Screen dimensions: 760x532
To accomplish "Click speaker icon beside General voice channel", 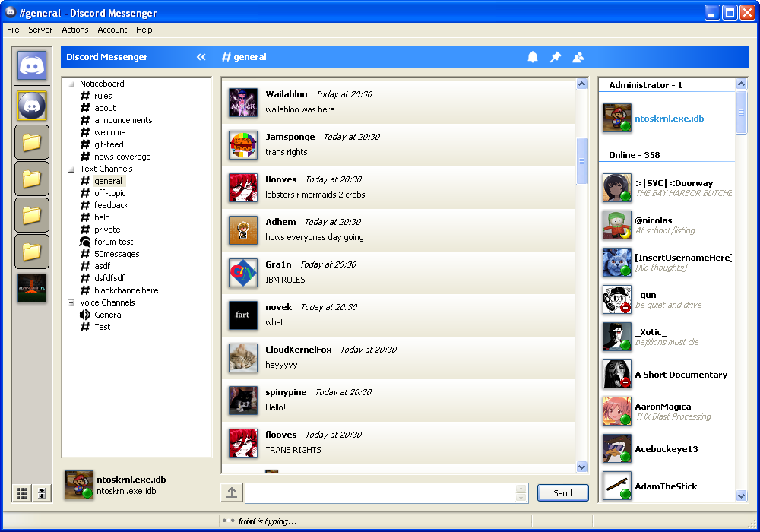I will point(85,315).
